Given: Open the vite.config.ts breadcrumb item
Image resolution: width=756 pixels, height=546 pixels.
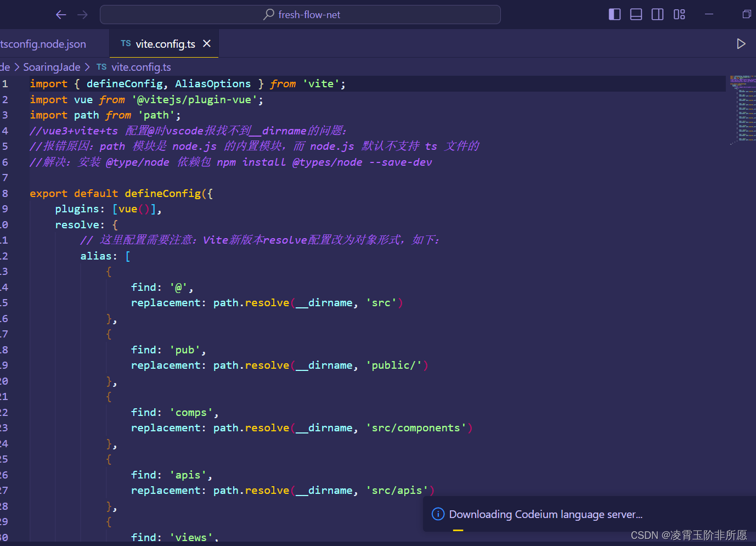Looking at the screenshot, I should pos(141,67).
